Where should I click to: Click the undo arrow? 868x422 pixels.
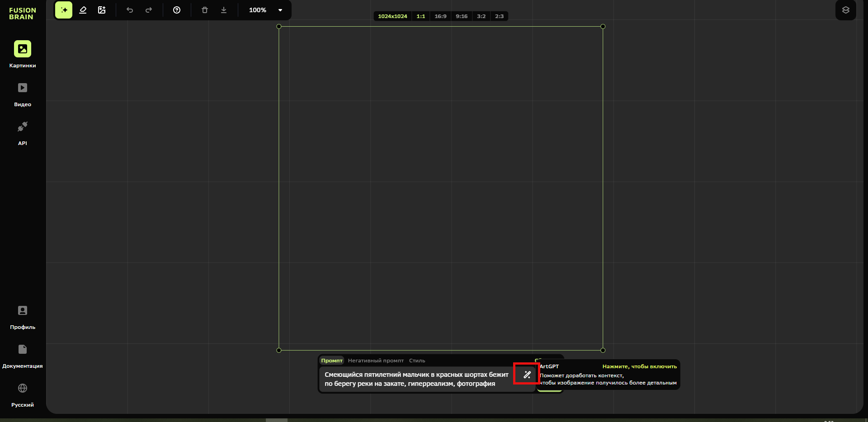[130, 10]
